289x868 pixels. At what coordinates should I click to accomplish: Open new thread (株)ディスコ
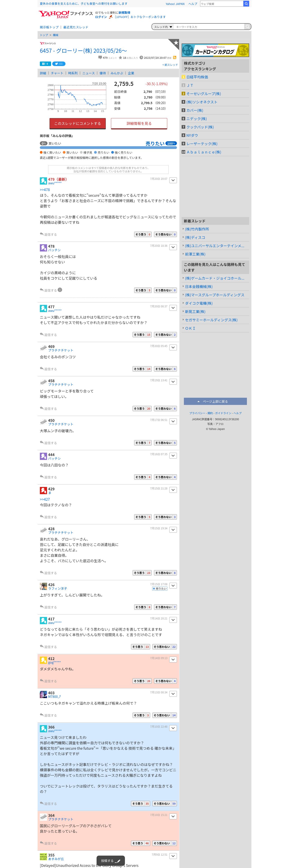[195, 238]
